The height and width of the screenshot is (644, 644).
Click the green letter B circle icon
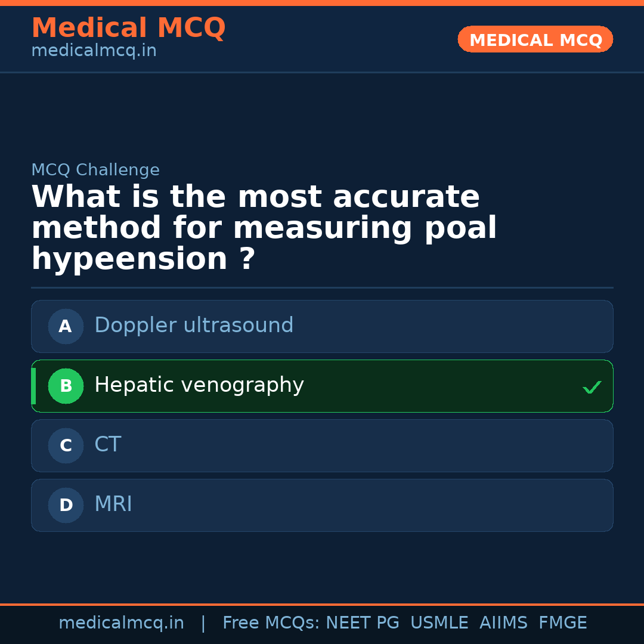66,386
